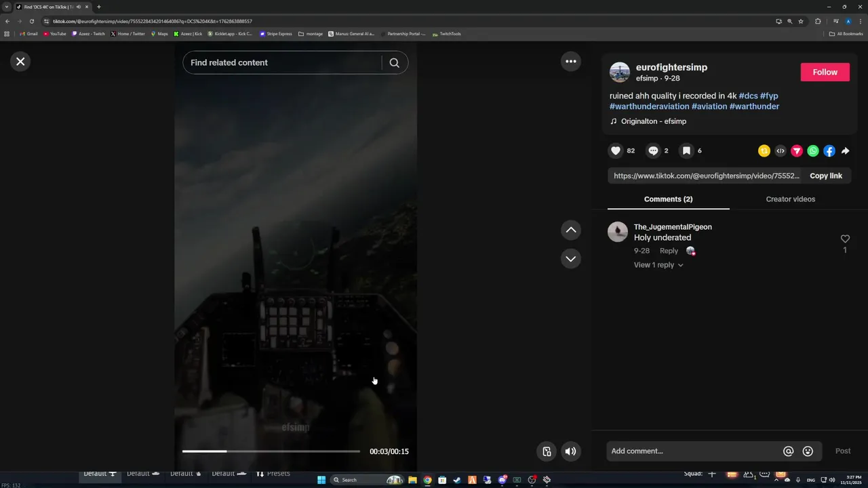Screen dimensions: 868x488
Task: Open the Stripe Express bookmark
Action: point(276,34)
